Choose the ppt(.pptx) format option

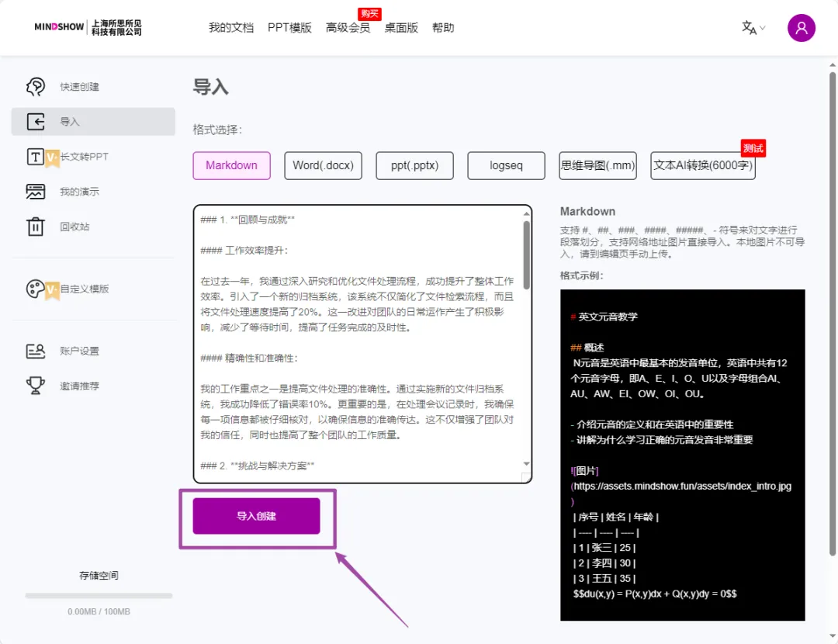coord(414,166)
